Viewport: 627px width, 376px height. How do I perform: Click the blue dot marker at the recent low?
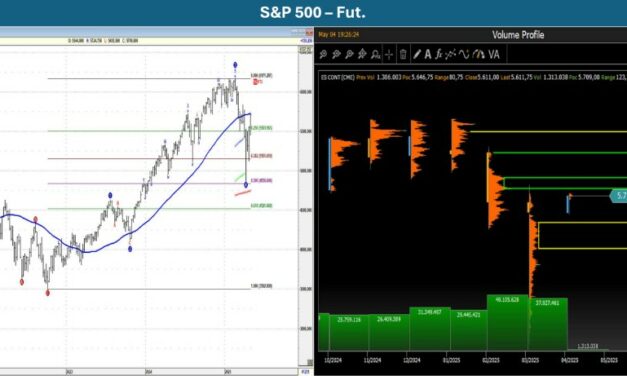(246, 185)
